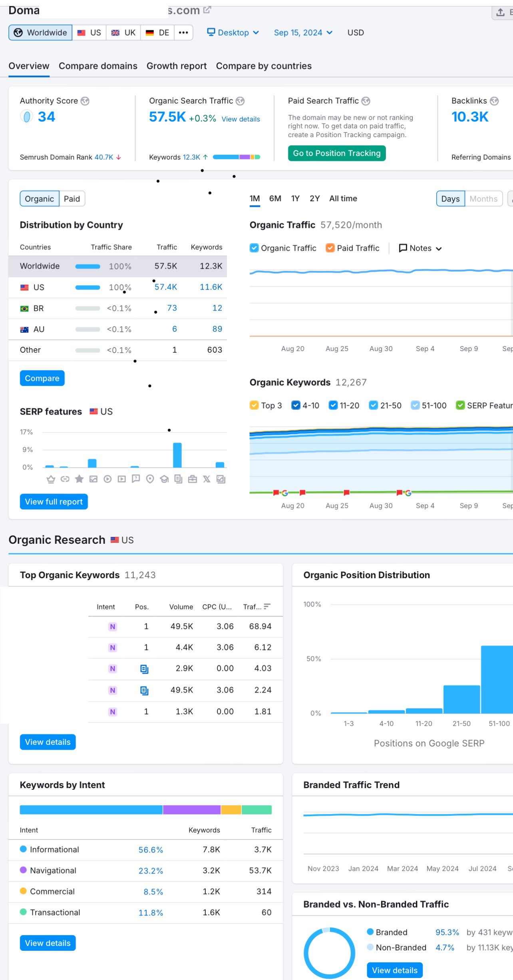Select the briefcase SERP feature icon
Image resolution: width=513 pixels, height=980 pixels.
[x=193, y=479]
